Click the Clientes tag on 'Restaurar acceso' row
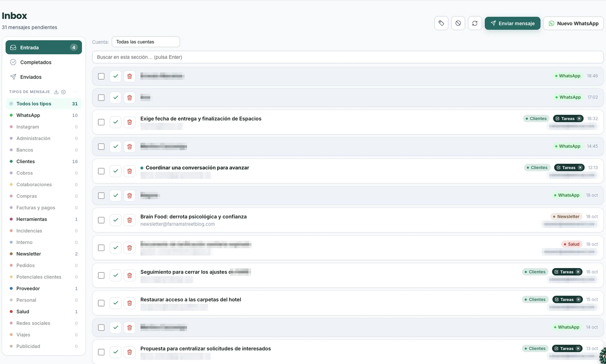 point(535,300)
